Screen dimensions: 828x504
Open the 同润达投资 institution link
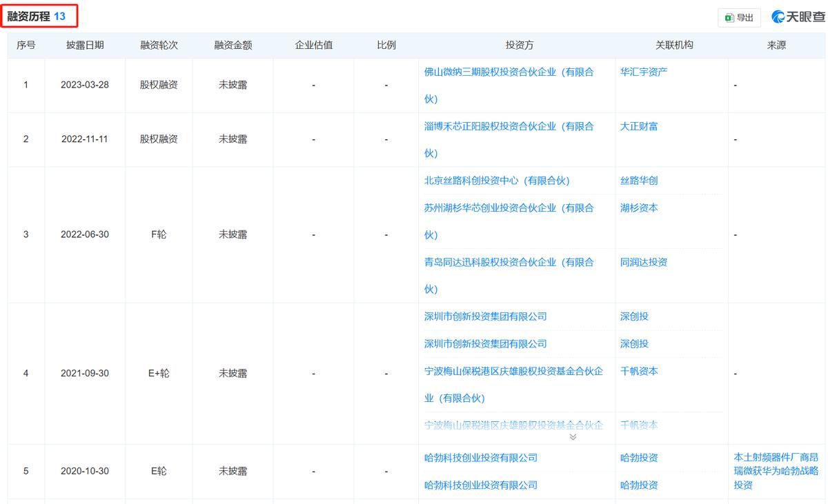click(644, 262)
